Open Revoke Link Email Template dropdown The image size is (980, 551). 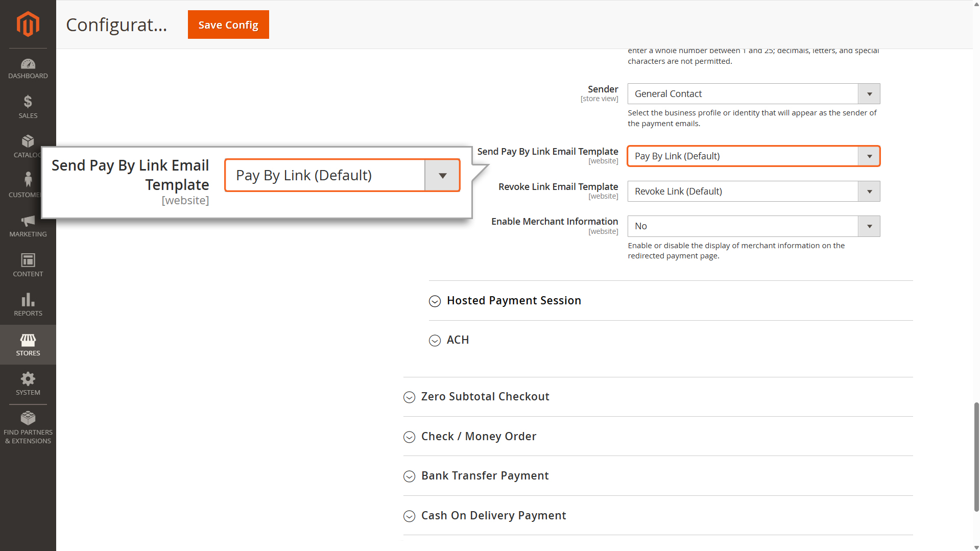coord(753,191)
